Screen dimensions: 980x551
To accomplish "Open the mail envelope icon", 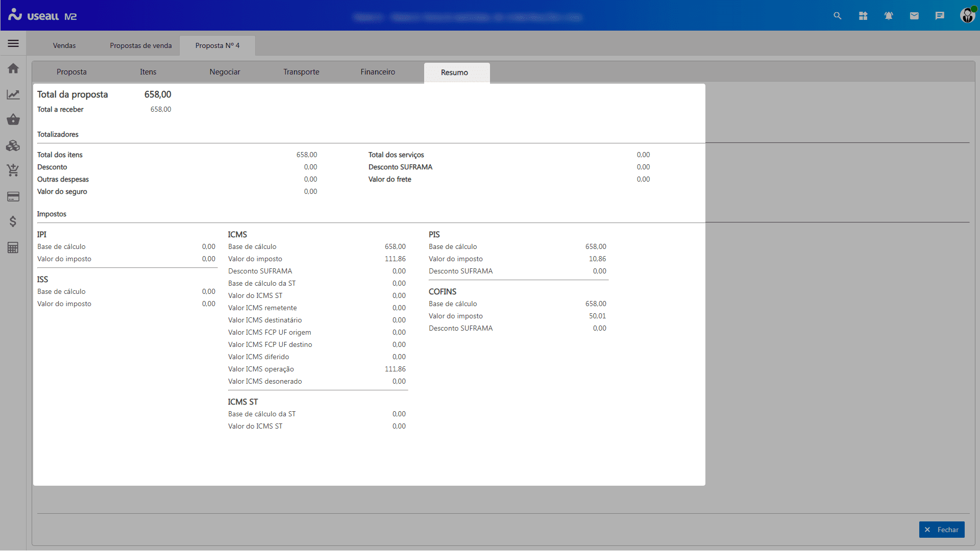I will click(x=914, y=16).
